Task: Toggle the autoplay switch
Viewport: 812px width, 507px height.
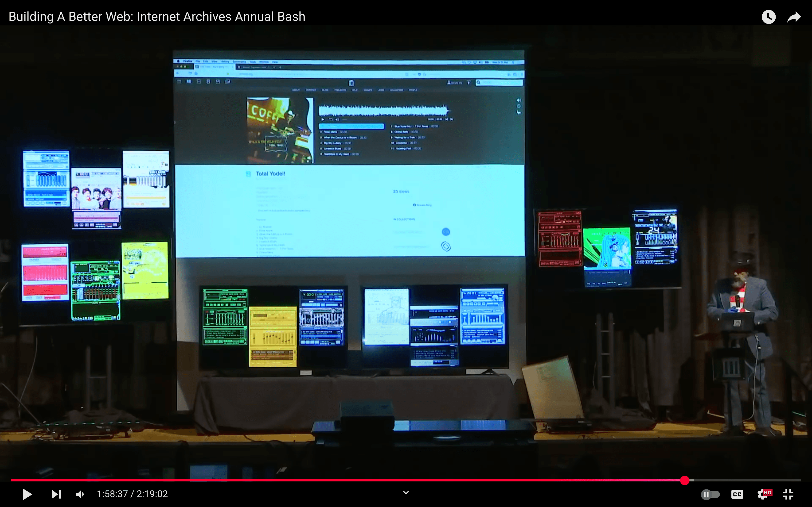Action: [x=710, y=494]
